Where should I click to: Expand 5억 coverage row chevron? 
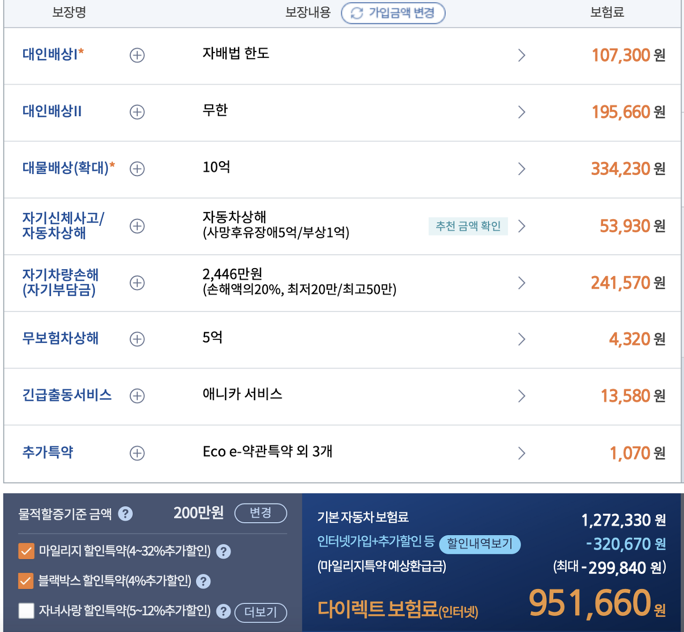click(521, 339)
